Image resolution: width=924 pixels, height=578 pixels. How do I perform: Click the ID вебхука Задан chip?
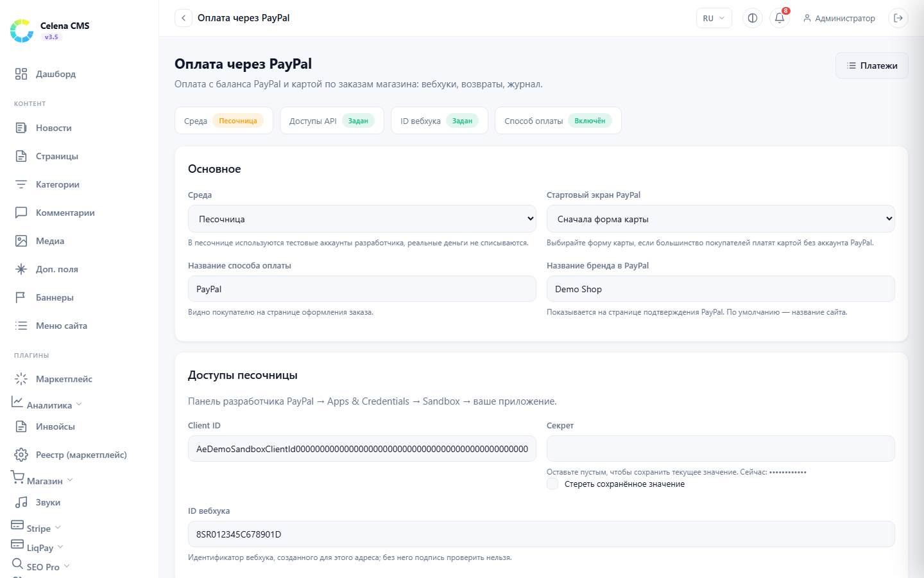pos(440,121)
